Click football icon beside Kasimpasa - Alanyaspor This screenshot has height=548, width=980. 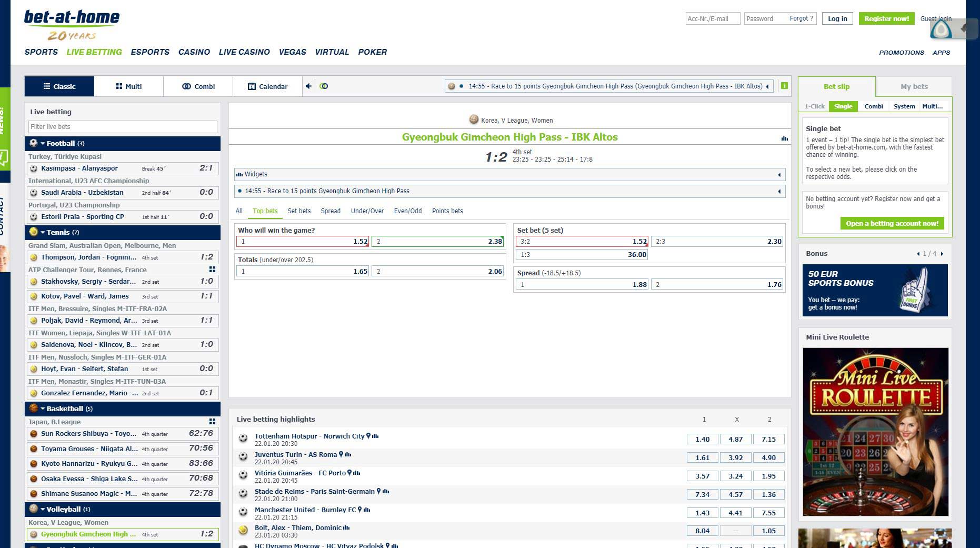coord(34,168)
